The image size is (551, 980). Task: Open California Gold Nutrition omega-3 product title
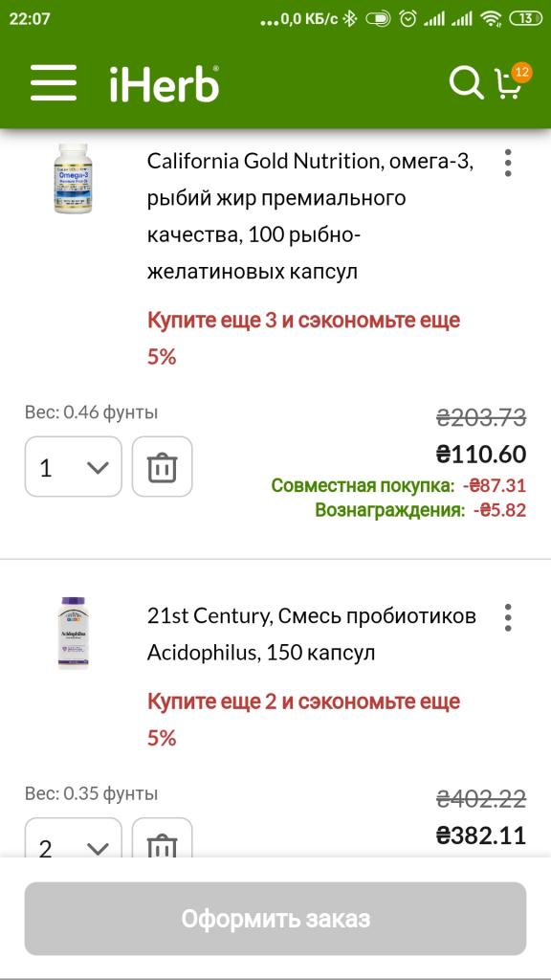coord(311,217)
